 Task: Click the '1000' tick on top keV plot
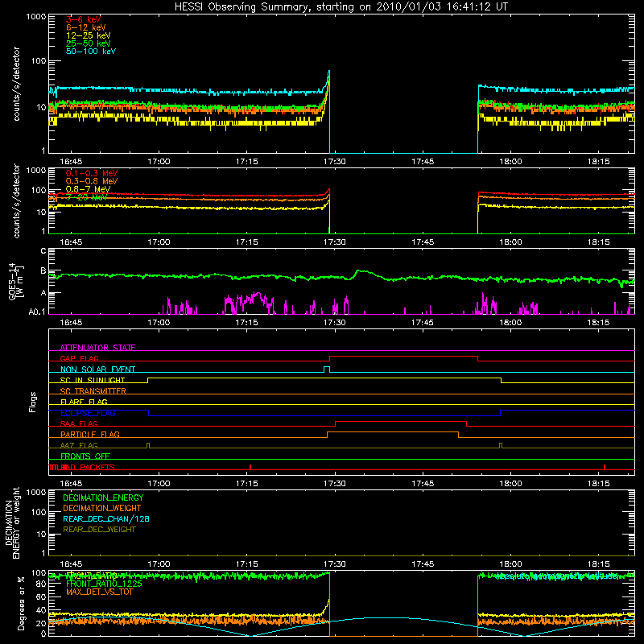36,17
